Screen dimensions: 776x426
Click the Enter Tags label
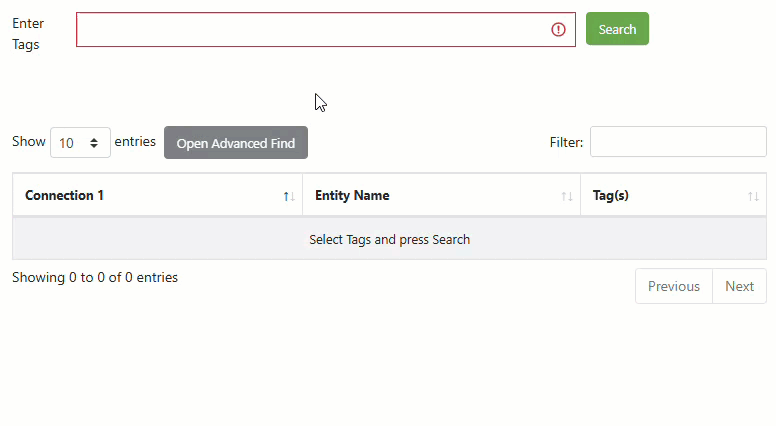pos(28,34)
